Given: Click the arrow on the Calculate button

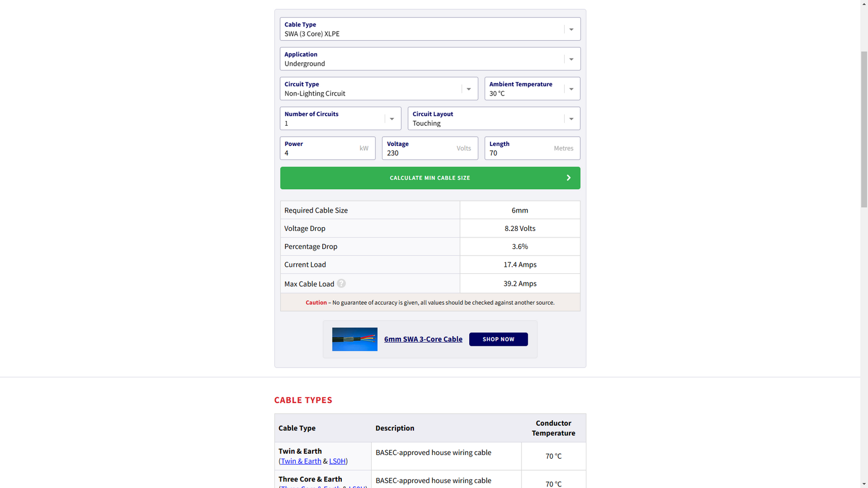Looking at the screenshot, I should 569,178.
